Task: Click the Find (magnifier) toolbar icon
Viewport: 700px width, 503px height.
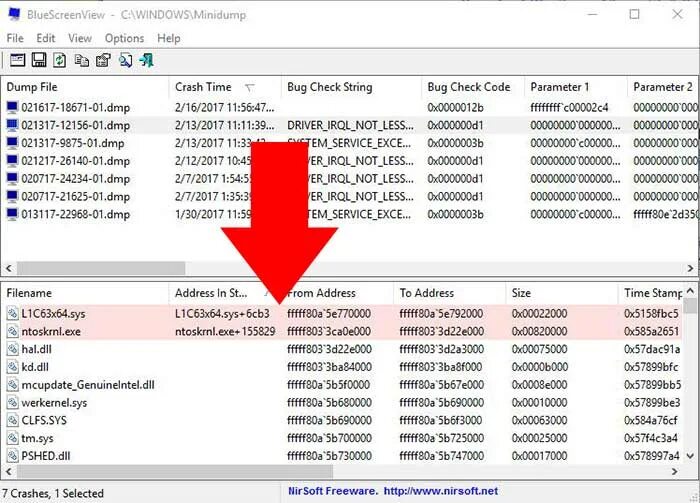Action: pos(125,60)
